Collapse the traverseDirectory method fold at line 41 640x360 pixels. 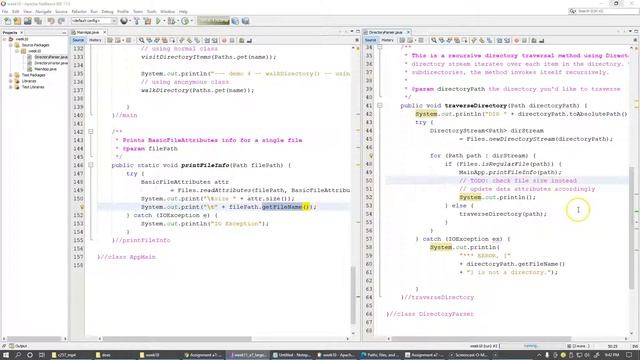(380, 105)
